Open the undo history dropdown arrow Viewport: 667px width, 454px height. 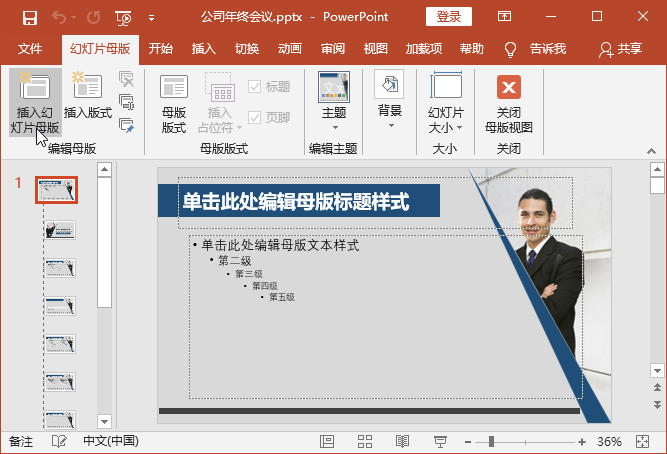74,18
